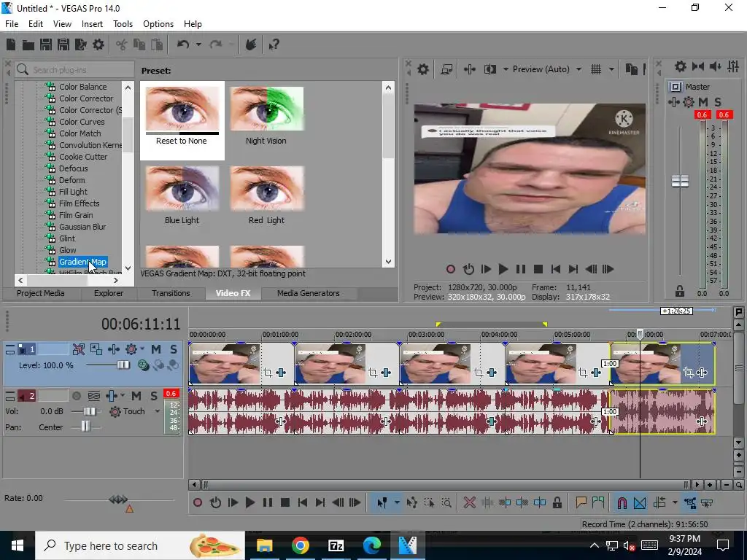747x560 pixels.
Task: Open the Insert menu
Action: tap(92, 24)
